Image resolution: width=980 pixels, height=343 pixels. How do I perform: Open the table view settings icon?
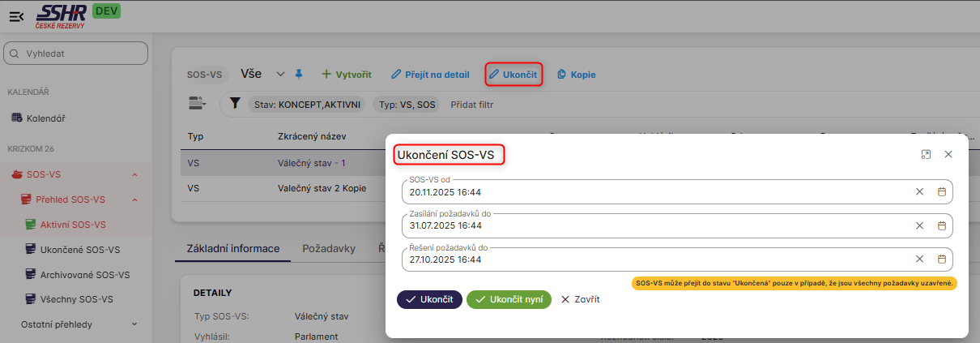[197, 104]
